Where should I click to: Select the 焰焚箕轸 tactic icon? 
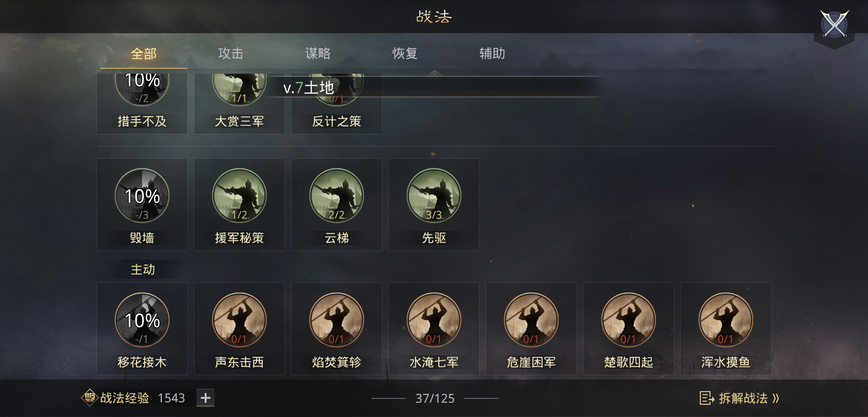click(337, 320)
